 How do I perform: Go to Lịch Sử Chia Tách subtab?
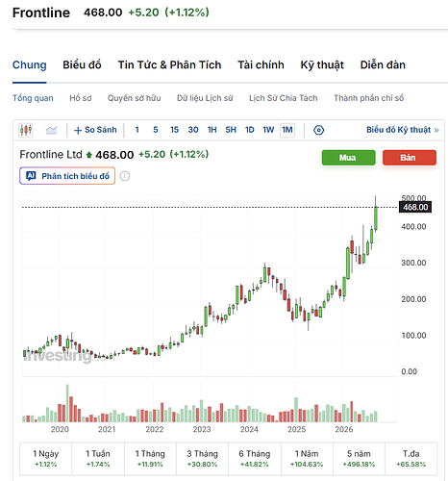point(284,98)
